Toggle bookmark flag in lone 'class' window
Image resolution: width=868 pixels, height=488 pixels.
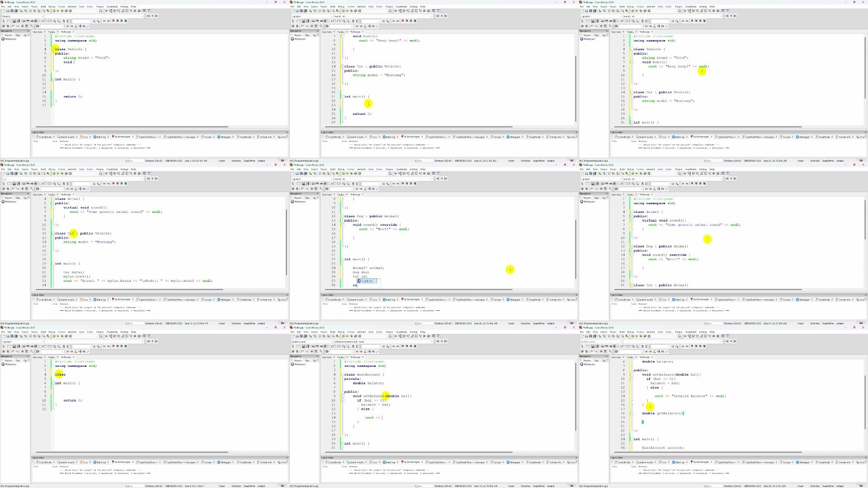[x=113, y=346]
